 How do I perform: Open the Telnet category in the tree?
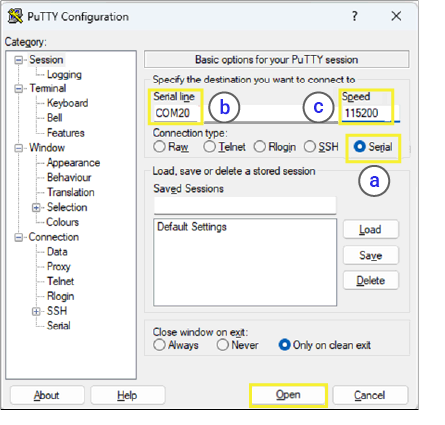pos(61,281)
